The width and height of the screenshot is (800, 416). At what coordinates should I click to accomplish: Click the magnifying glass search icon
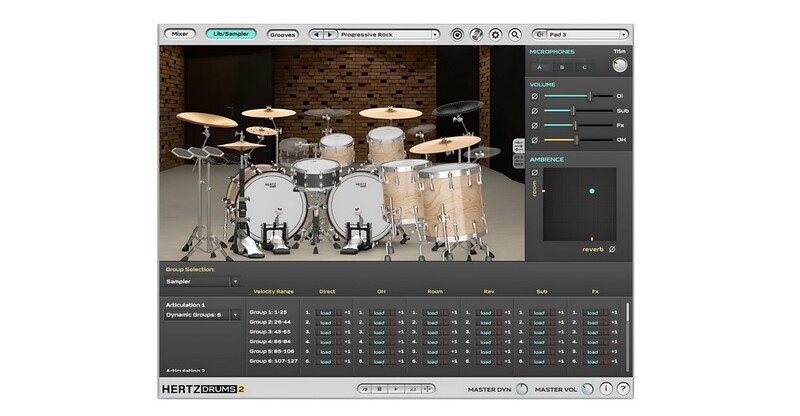(x=515, y=34)
